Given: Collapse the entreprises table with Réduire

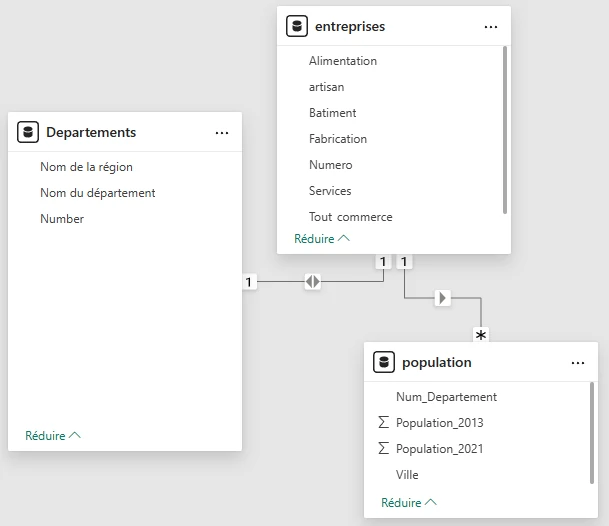Looking at the screenshot, I should click(x=322, y=239).
